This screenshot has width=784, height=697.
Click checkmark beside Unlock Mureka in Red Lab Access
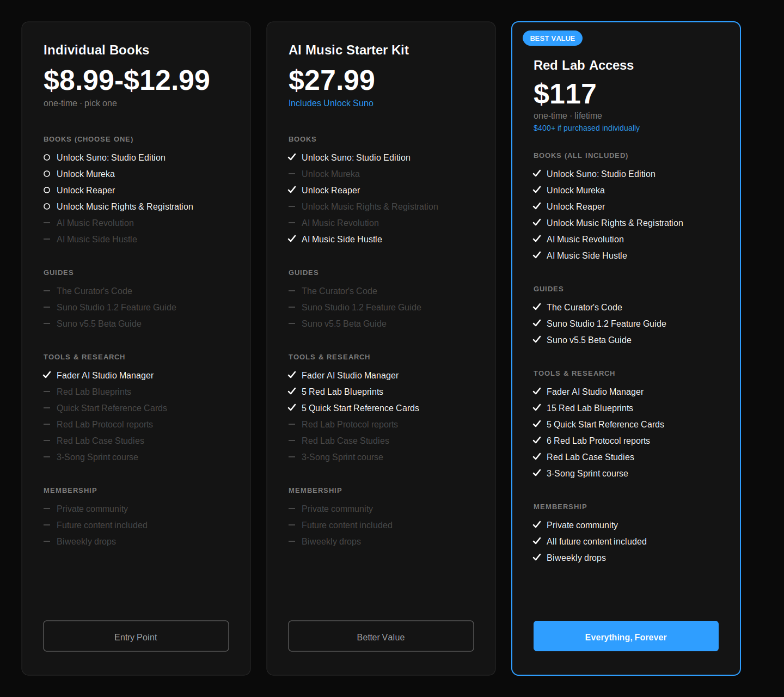[x=537, y=189]
